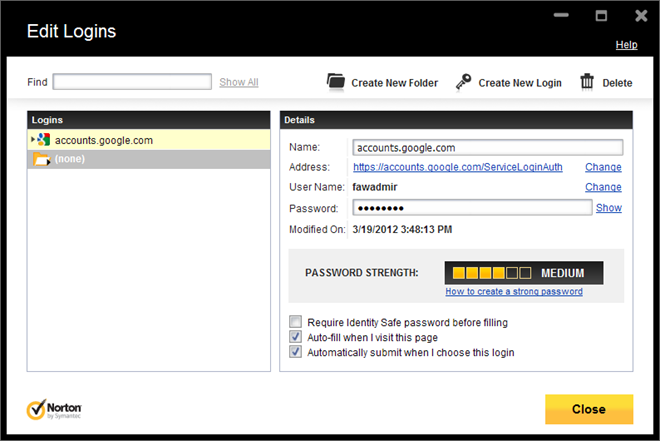Open How to create a strong password
Screen dimensions: 660x441
coord(514,291)
